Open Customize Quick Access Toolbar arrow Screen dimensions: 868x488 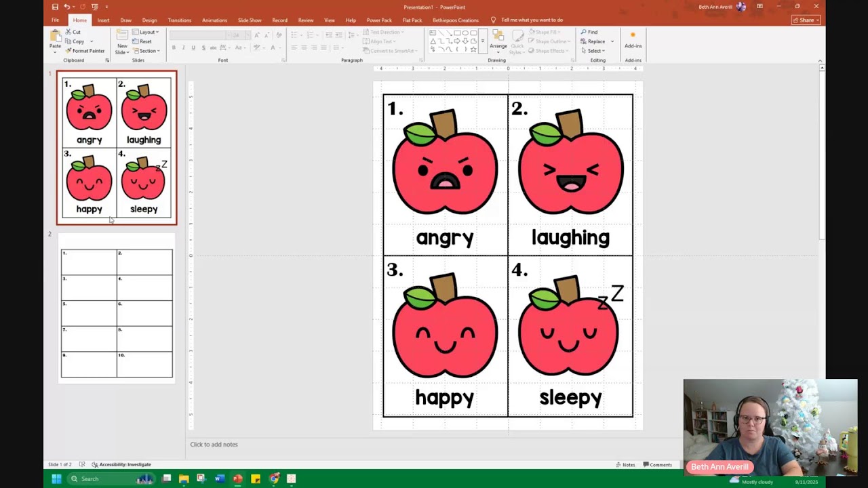[106, 7]
